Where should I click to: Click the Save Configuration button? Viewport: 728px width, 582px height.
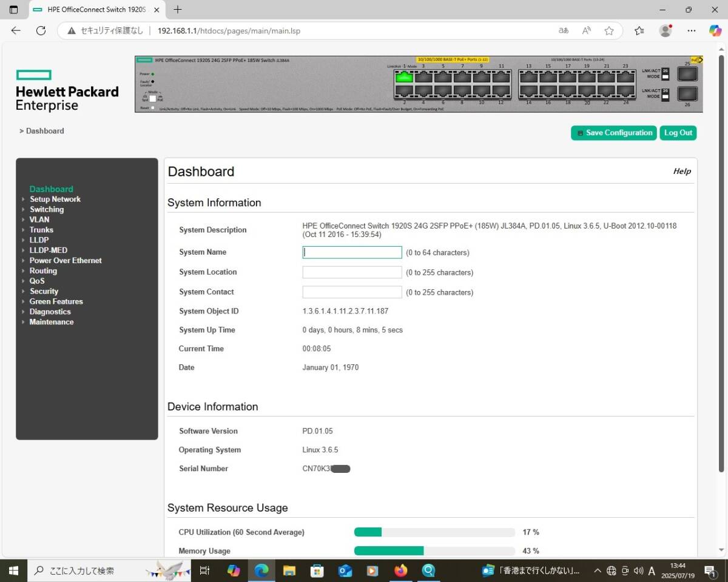click(x=614, y=133)
